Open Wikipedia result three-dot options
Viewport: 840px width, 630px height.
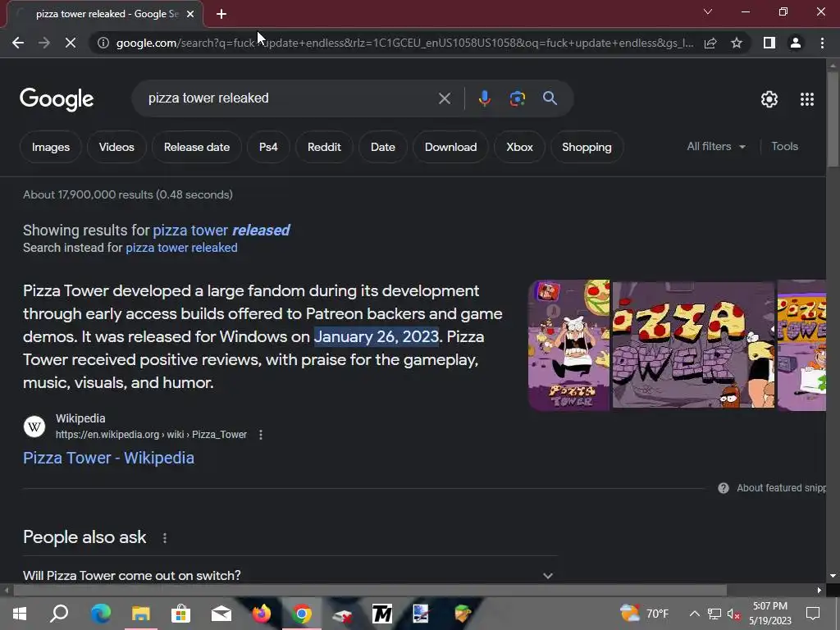pos(260,435)
